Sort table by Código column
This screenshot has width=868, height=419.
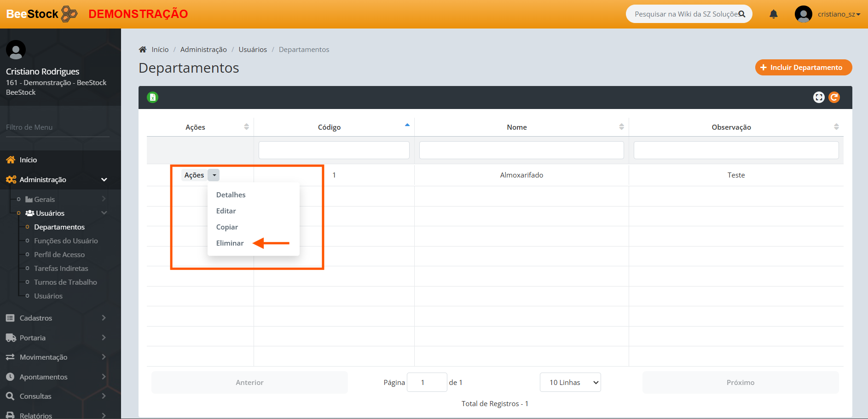click(329, 127)
